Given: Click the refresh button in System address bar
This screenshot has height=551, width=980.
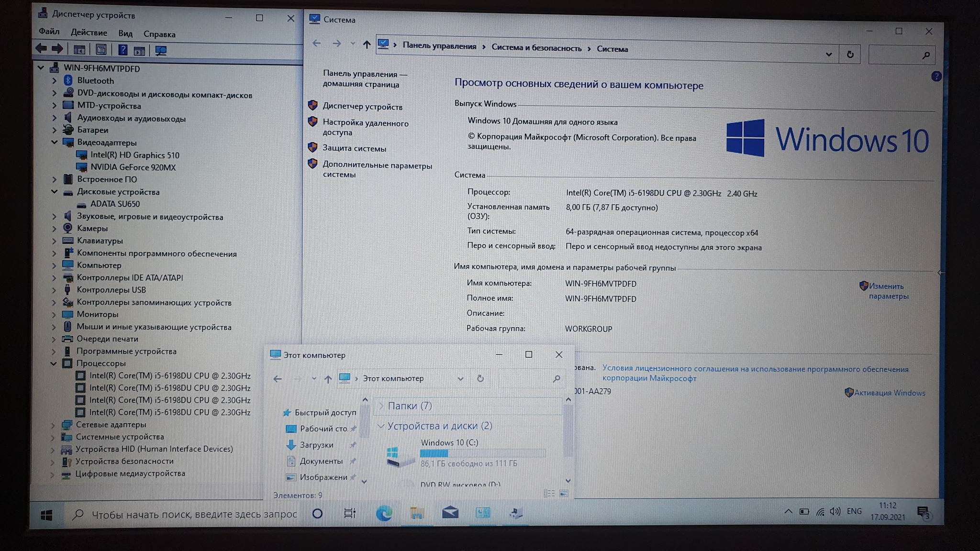Looking at the screenshot, I should [850, 55].
